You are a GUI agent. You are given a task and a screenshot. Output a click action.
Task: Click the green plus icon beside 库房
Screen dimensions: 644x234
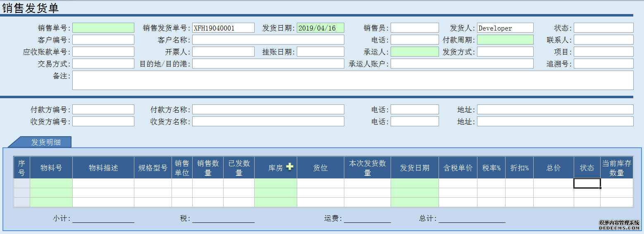(290, 167)
